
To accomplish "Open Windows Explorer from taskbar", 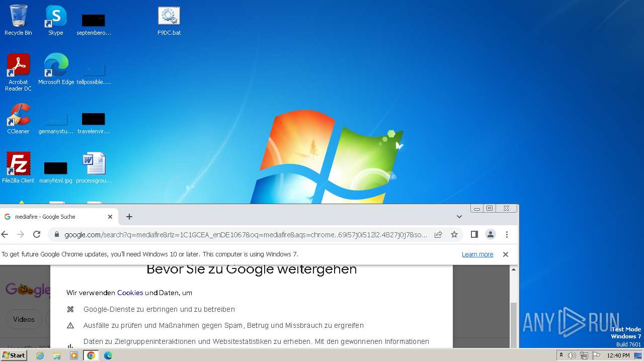I will click(x=57, y=355).
